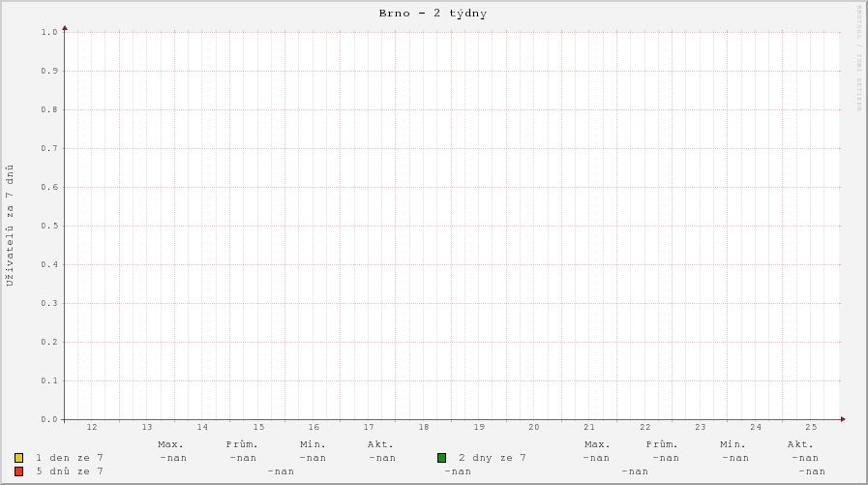Image resolution: width=868 pixels, height=485 pixels.
Task: Click day 25 on the horizontal axis
Action: tap(811, 427)
